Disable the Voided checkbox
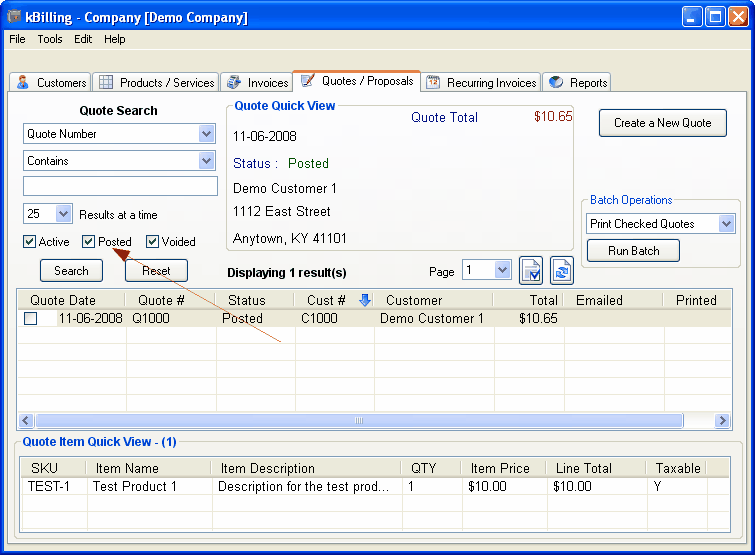Viewport: 755px width, 555px height. (153, 241)
